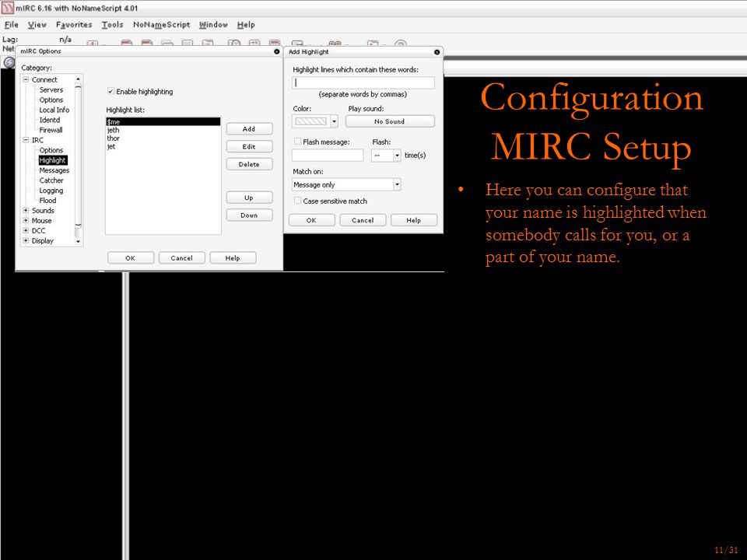Select the $me entry in highlight list

[163, 122]
